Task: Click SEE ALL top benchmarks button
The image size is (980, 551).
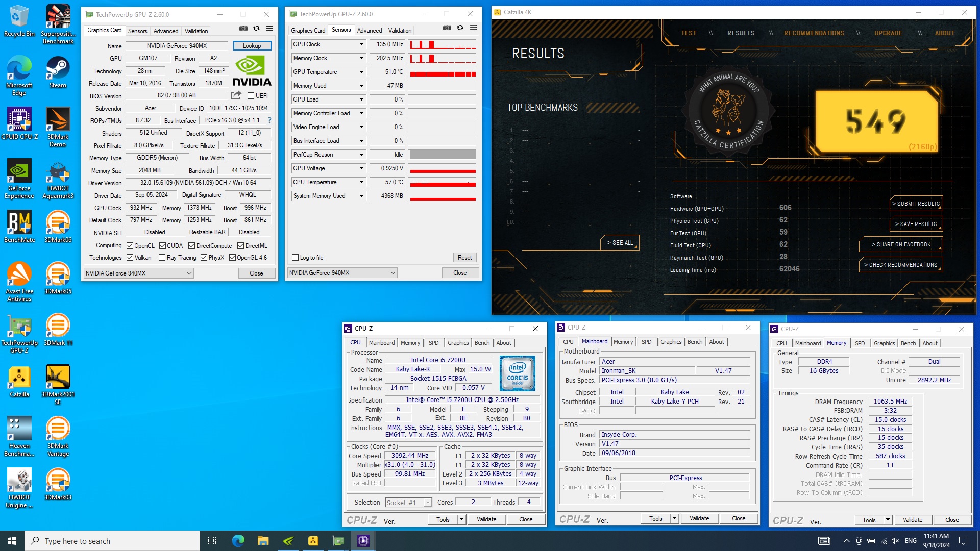Action: (620, 243)
